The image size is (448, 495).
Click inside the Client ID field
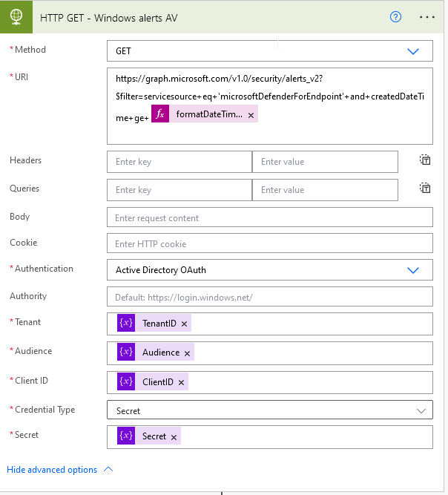(x=270, y=383)
